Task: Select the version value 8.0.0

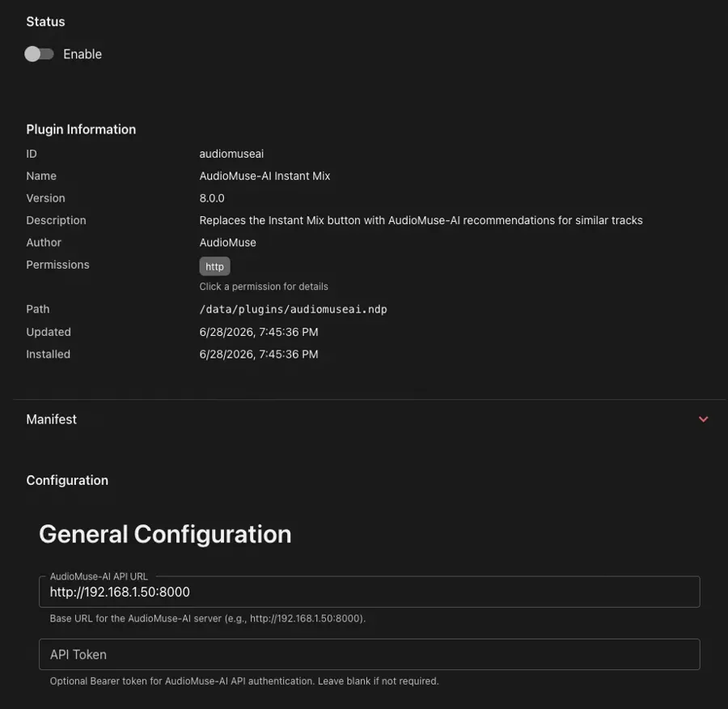Action: click(x=212, y=198)
